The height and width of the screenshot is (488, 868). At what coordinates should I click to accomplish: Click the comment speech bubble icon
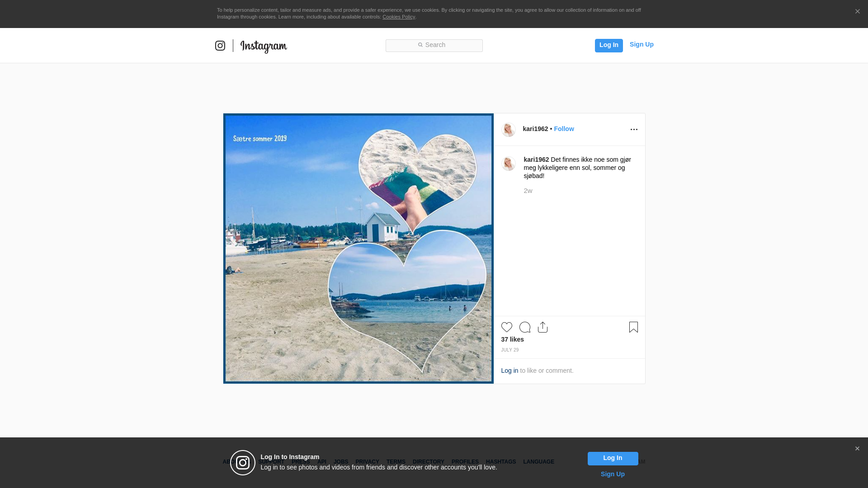pyautogui.click(x=525, y=327)
